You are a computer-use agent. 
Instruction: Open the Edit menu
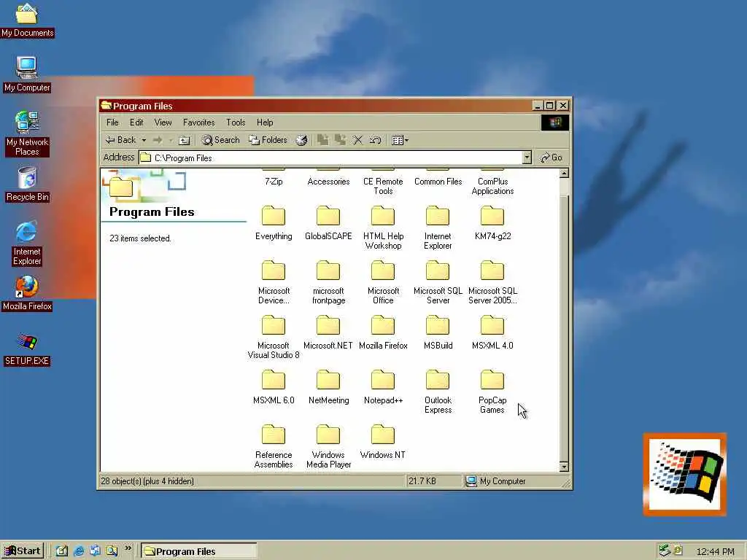(136, 122)
